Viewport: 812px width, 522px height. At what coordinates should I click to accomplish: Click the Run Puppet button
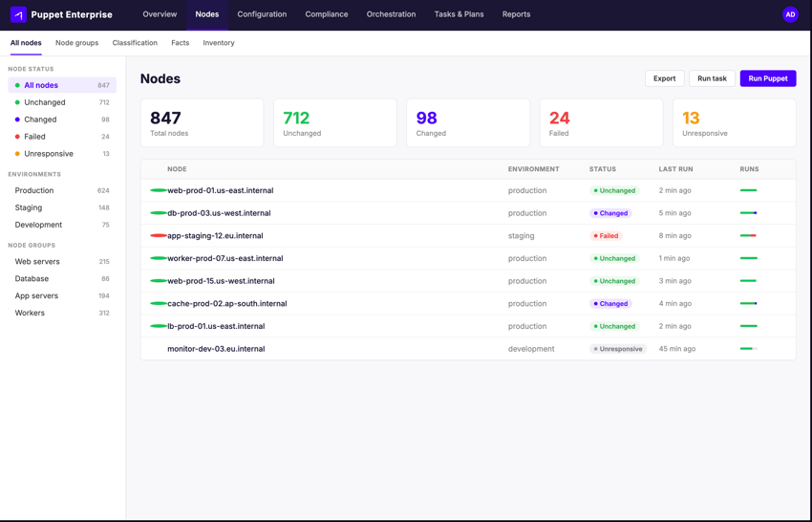(x=767, y=78)
